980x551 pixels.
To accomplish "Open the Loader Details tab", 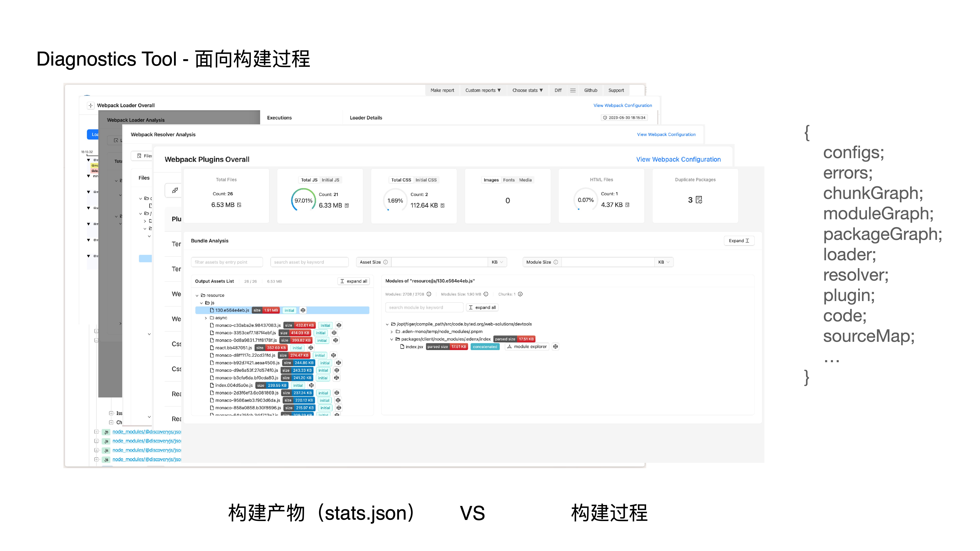I will tap(366, 118).
